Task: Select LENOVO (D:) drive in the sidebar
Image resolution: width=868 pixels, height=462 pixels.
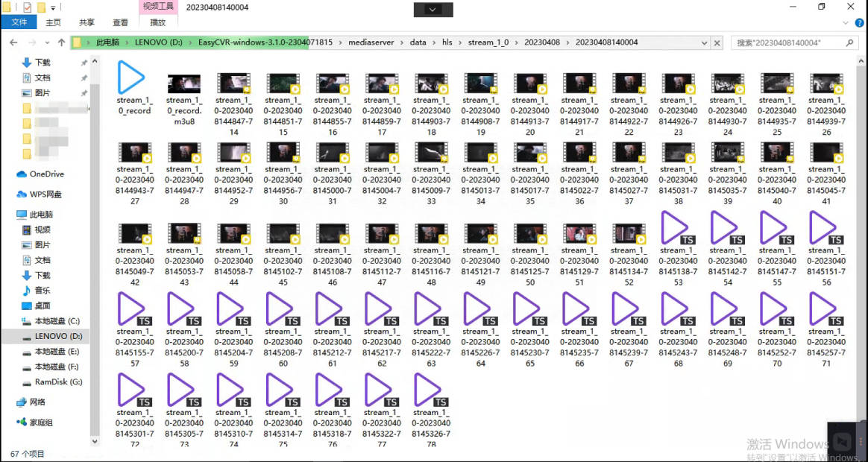Action: pyautogui.click(x=50, y=336)
